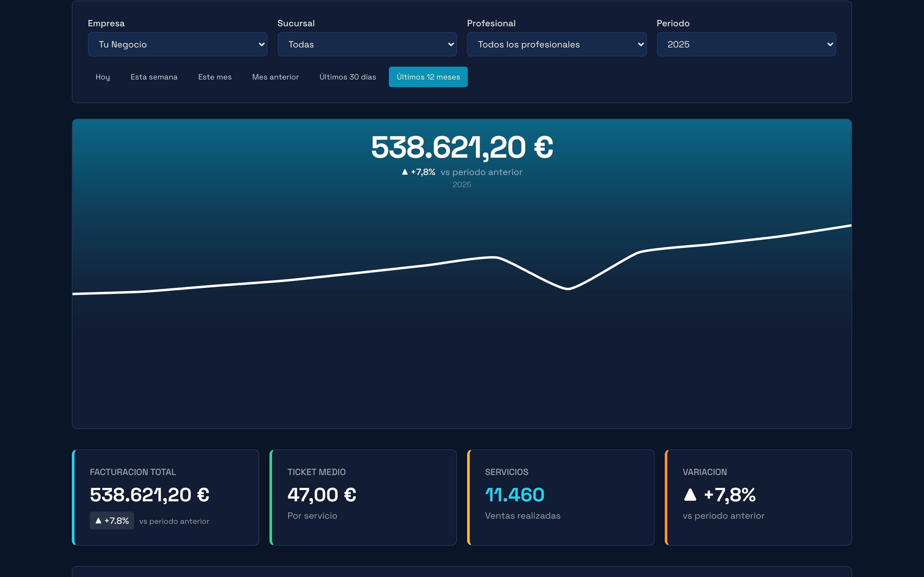Select the Hoy period filter
The height and width of the screenshot is (577, 924).
coord(102,77)
